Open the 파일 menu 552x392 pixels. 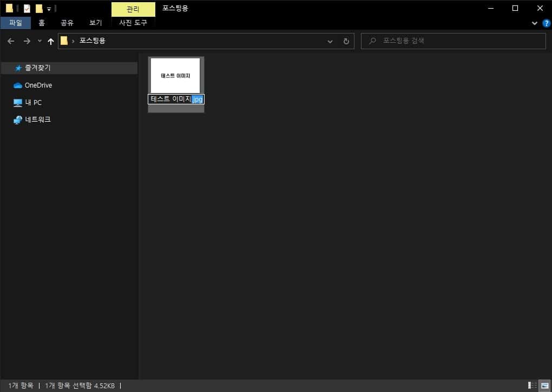pyautogui.click(x=16, y=23)
